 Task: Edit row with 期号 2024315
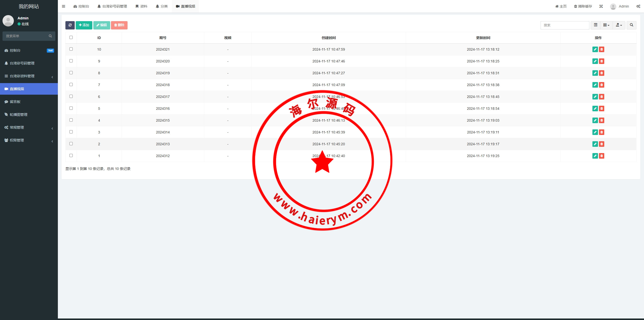[x=595, y=120]
